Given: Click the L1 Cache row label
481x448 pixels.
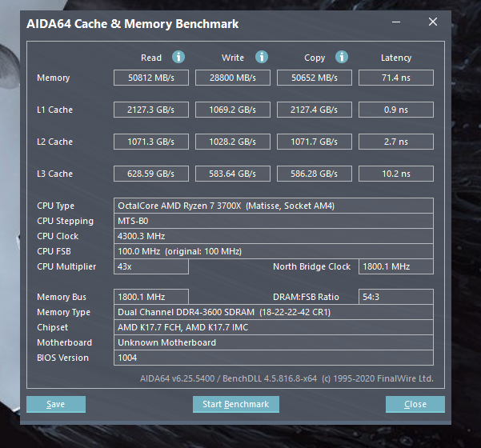Looking at the screenshot, I should (x=54, y=110).
